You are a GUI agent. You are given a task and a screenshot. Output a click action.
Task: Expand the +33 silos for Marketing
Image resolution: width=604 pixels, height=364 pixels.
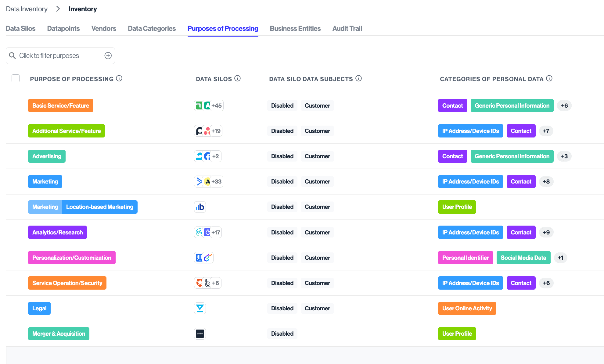click(217, 182)
